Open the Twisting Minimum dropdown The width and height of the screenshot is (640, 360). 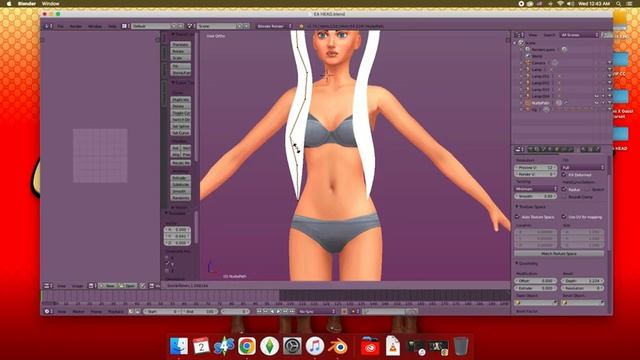coord(536,189)
